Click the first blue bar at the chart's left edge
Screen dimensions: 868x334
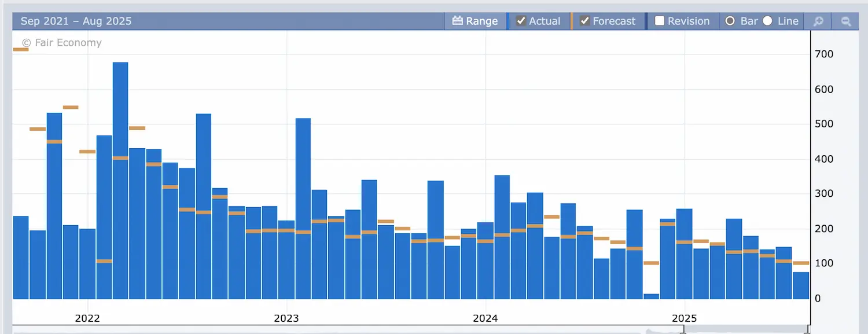click(21, 257)
